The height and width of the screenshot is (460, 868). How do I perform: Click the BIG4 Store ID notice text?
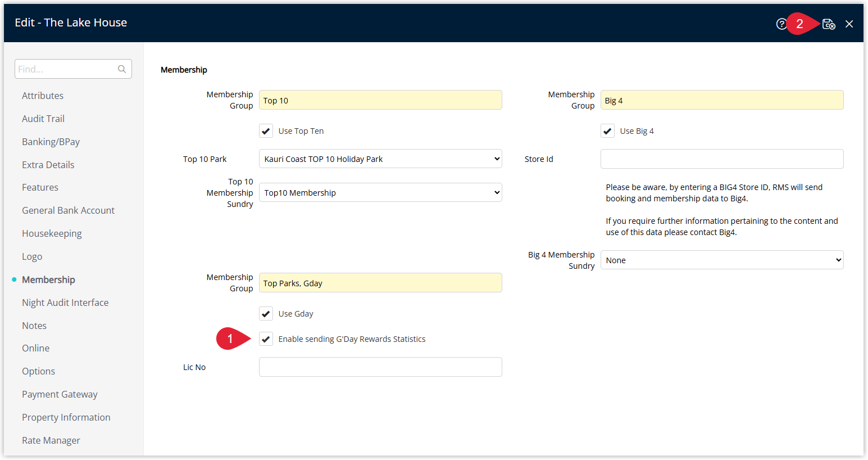pos(714,193)
